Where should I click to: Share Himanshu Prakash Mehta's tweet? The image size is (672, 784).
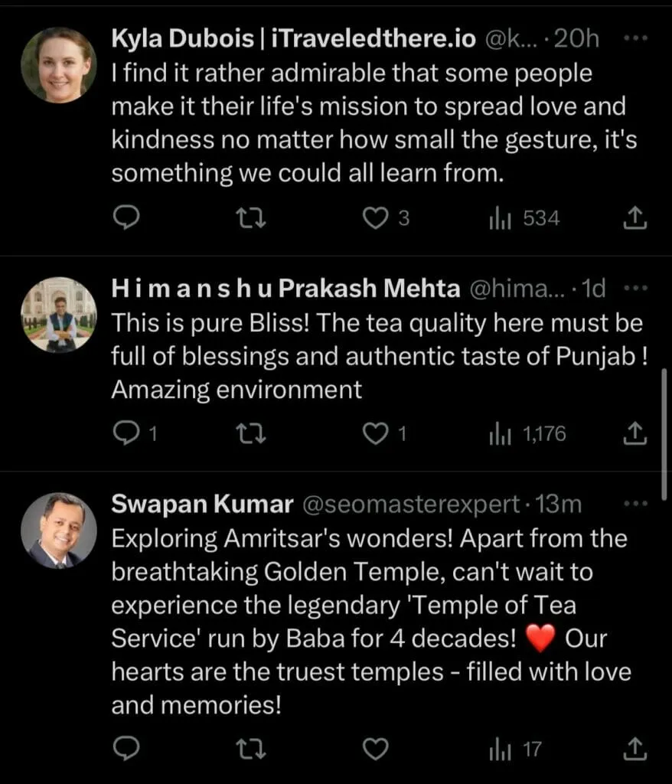click(x=635, y=433)
